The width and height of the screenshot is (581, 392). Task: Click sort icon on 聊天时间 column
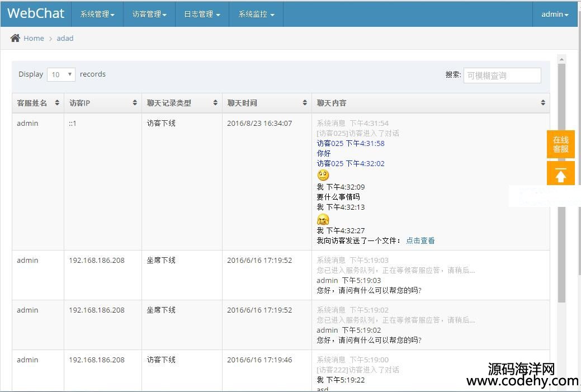tap(305, 103)
